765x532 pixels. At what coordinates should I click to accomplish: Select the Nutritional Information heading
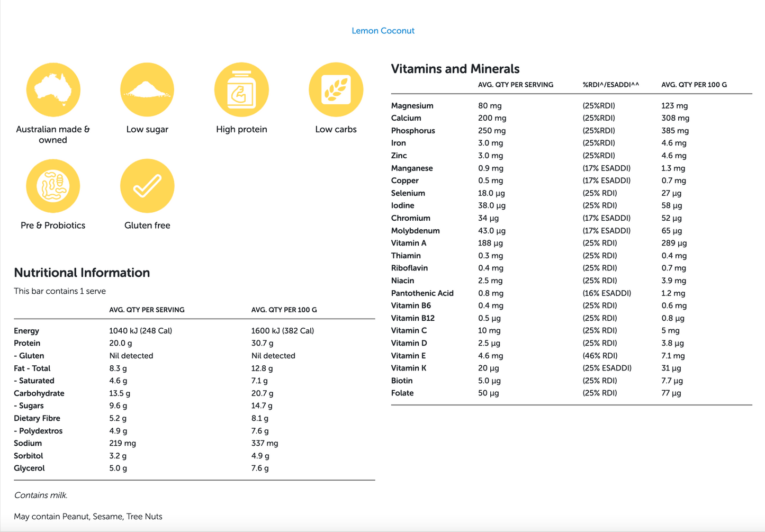(x=82, y=273)
